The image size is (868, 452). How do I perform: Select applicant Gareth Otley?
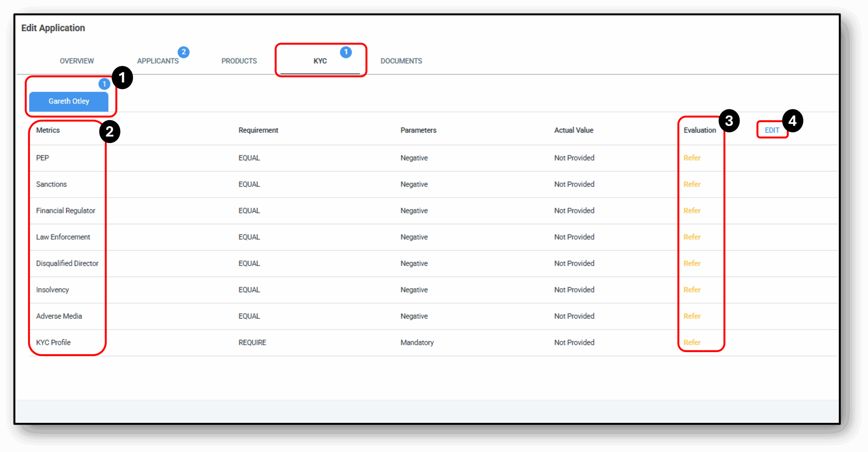click(x=69, y=101)
